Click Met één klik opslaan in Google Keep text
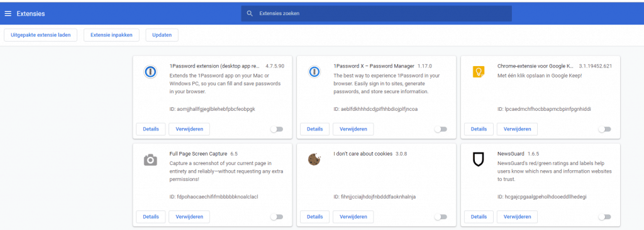 pyautogui.click(x=540, y=76)
